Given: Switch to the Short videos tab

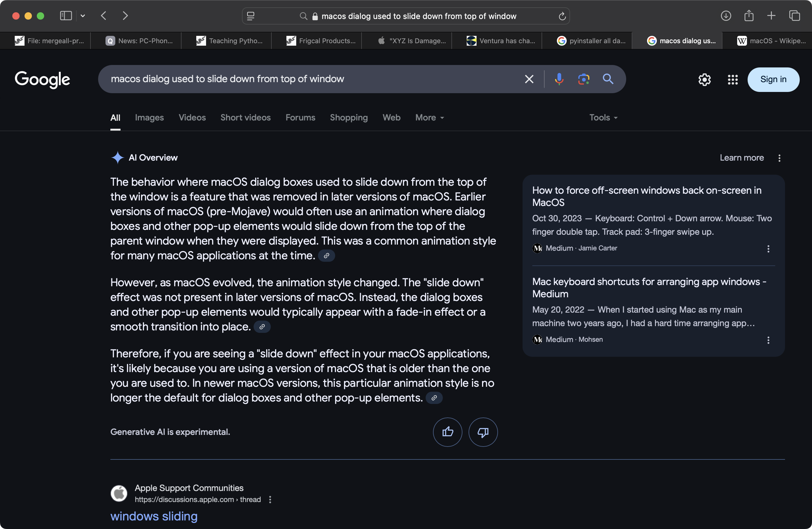Looking at the screenshot, I should click(245, 118).
